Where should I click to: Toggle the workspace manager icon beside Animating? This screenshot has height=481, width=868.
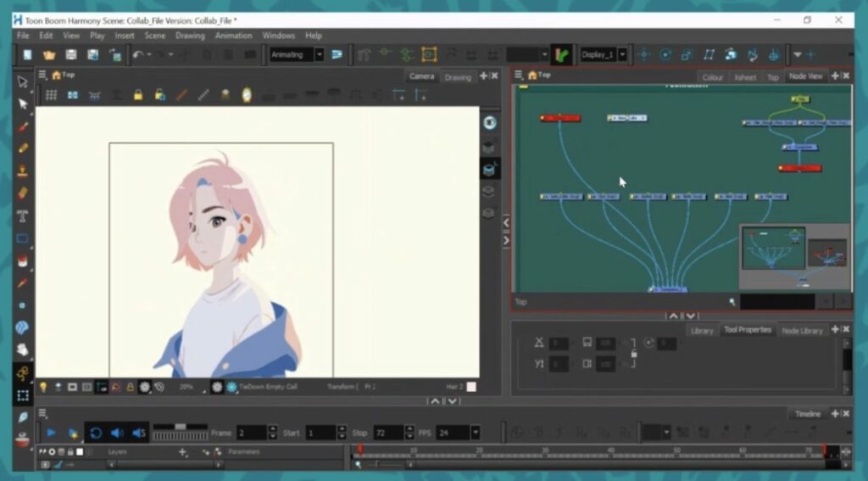tap(337, 55)
